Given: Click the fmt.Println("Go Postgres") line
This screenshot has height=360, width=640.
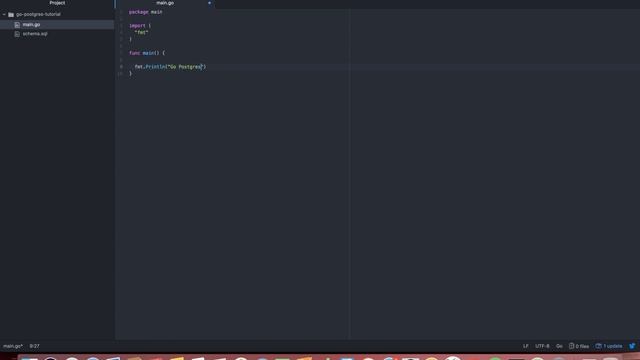Looking at the screenshot, I should pyautogui.click(x=170, y=67).
